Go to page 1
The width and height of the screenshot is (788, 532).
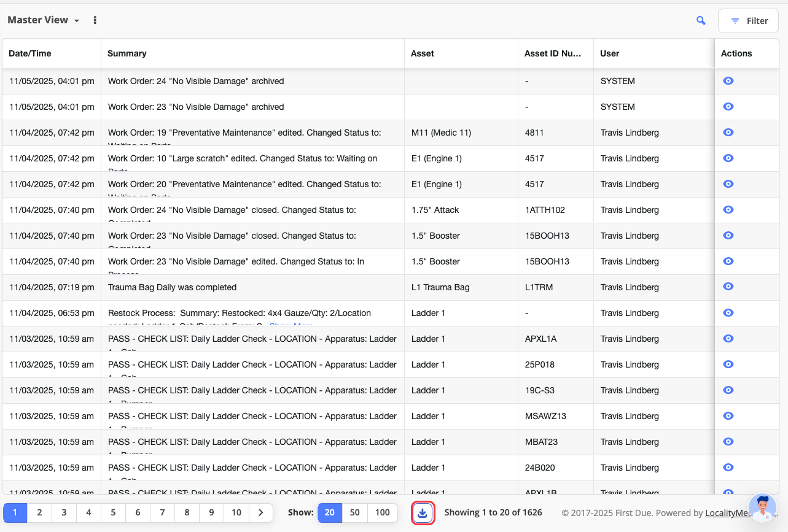point(15,512)
